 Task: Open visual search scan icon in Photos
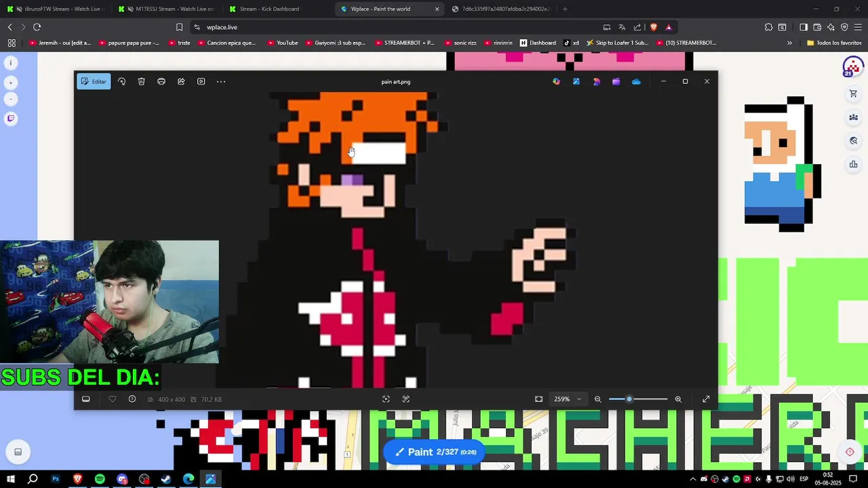tap(386, 399)
